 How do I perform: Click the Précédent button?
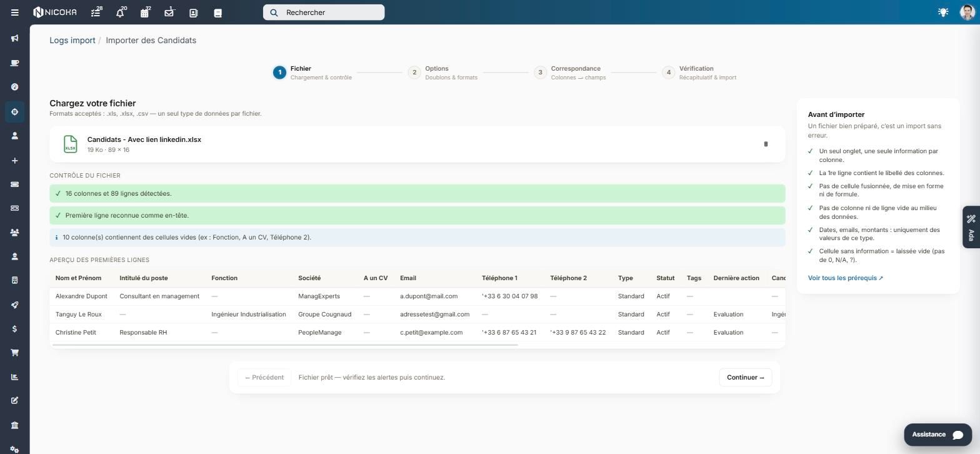(x=264, y=378)
